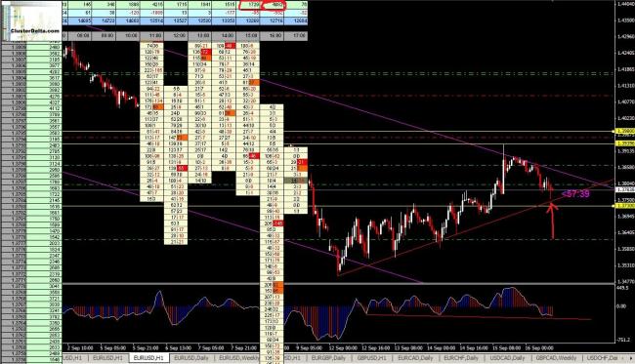Click the red arrow drawn on chart
The height and width of the screenshot is (364, 635).
coord(552,221)
